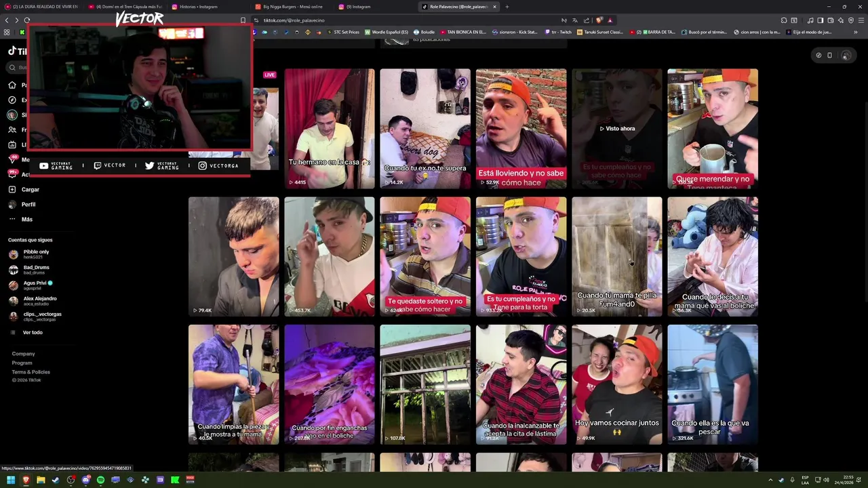Open the video with 79.4K views

click(x=233, y=257)
